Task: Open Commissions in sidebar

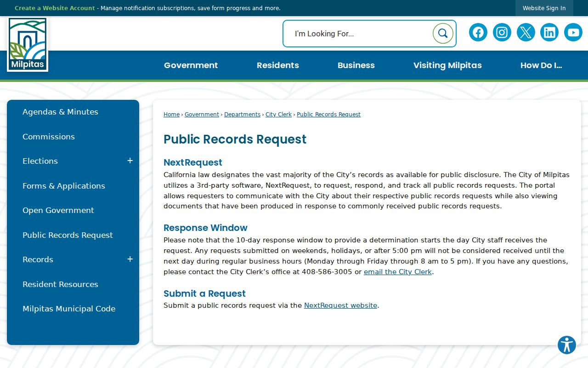Action: [48, 137]
